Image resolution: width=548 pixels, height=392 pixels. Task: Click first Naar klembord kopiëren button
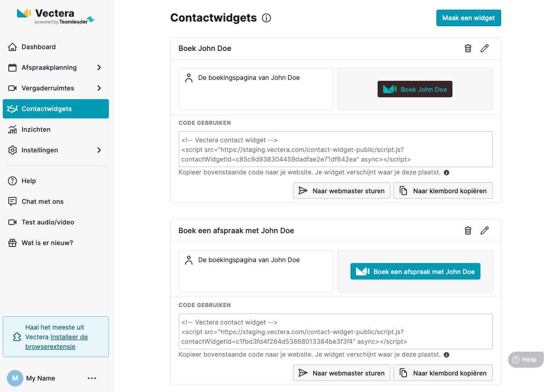pyautogui.click(x=443, y=191)
